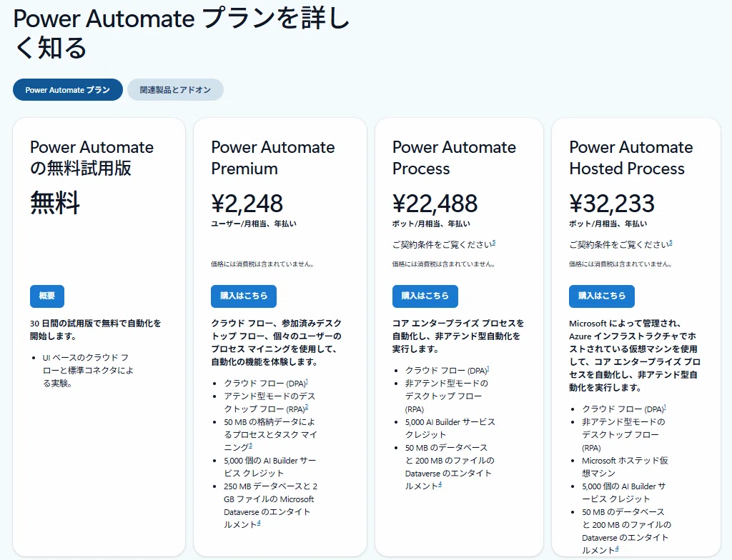Image resolution: width=732 pixels, height=560 pixels.
Task: Click the page heading Power Automate プランを詳しく知る
Action: [x=182, y=33]
